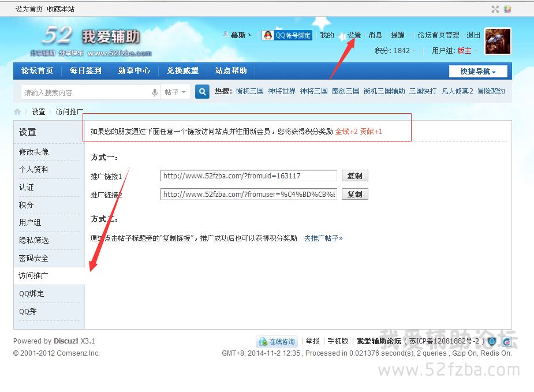Click Comsenz Inc. link in footer

click(x=78, y=353)
